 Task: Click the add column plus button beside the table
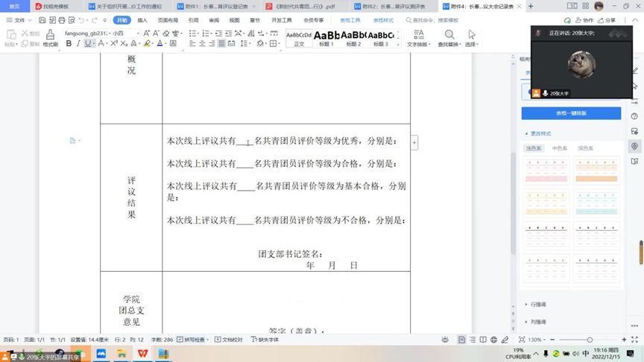[414, 142]
